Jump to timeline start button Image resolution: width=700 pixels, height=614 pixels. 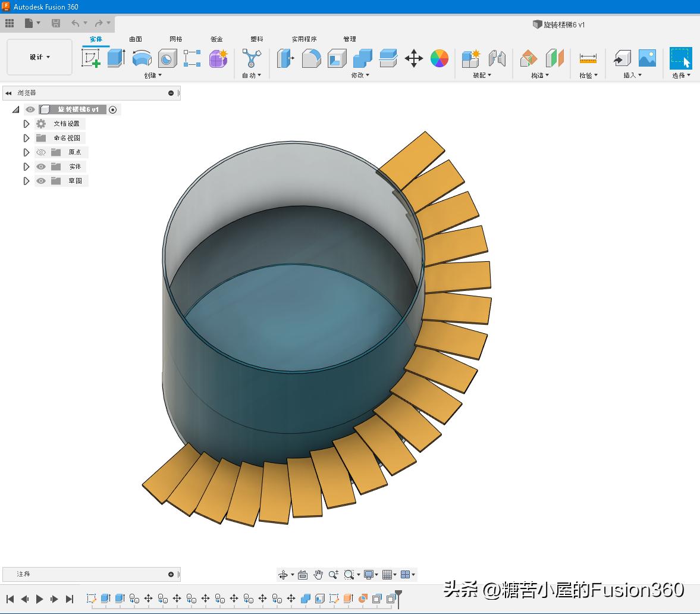coord(10,599)
